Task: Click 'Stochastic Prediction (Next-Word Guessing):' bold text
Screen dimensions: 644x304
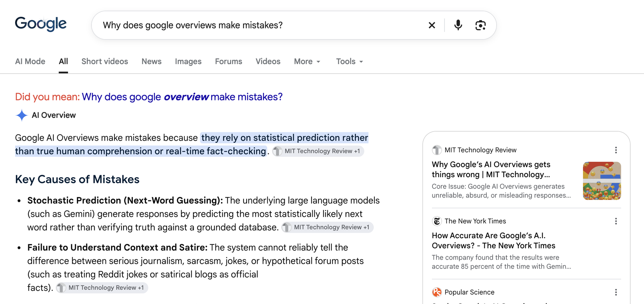Action: [125, 200]
